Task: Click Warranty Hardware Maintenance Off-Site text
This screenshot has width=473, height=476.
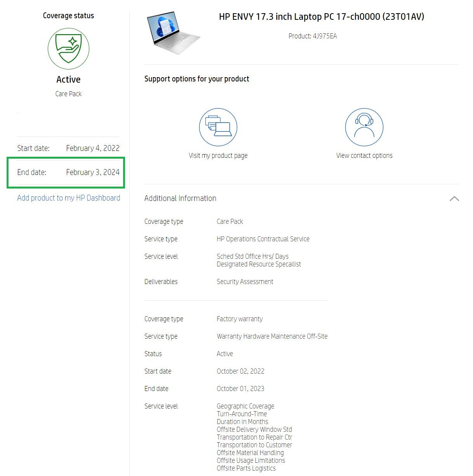Action: point(272,336)
